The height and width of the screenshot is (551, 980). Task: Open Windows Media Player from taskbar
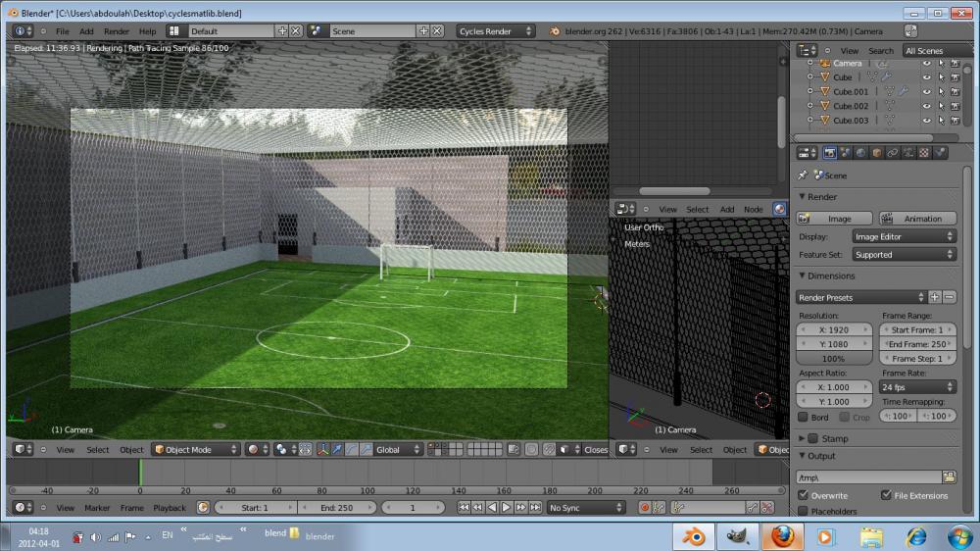coord(826,536)
